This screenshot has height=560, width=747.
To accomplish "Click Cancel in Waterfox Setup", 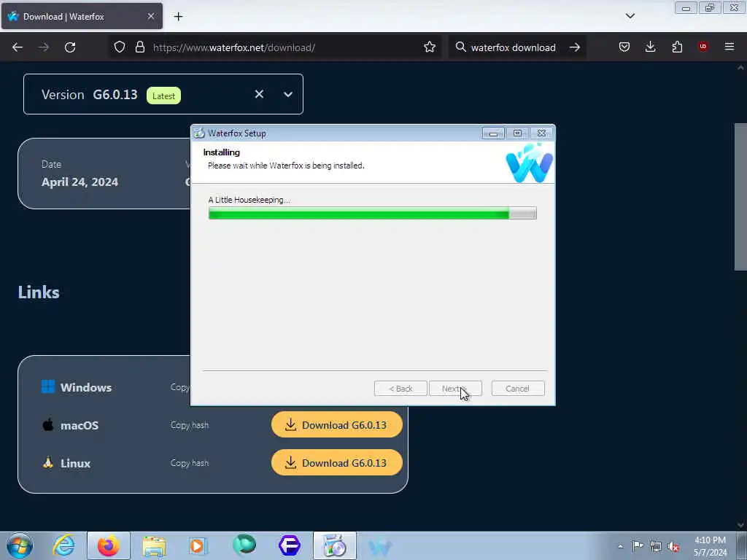I will 518,389.
